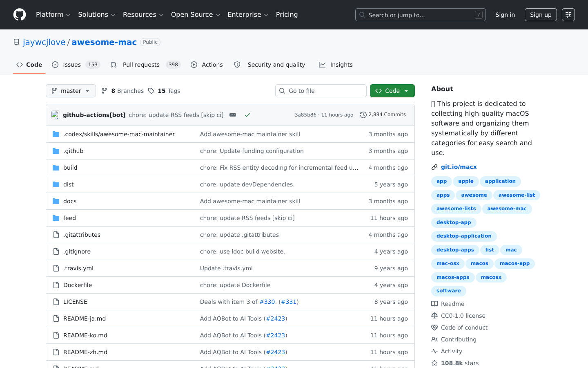Expand the Solutions menu
Screen dimensions: 588x368
(97, 15)
